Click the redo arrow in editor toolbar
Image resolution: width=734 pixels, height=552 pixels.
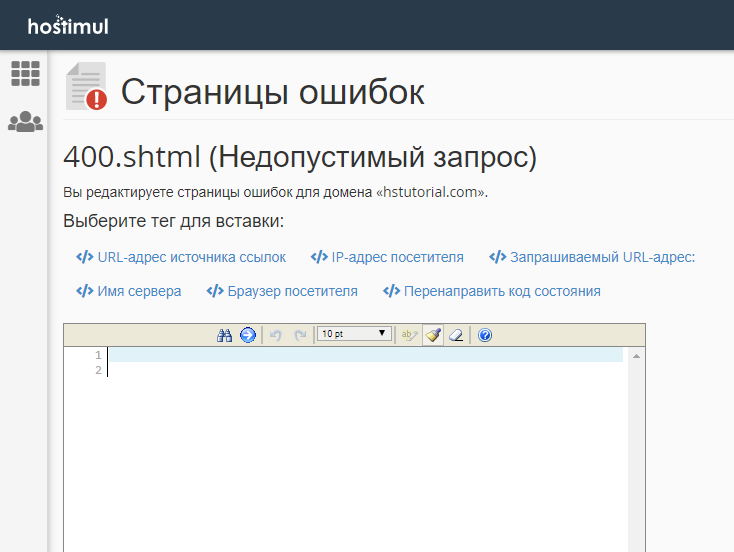pos(299,335)
